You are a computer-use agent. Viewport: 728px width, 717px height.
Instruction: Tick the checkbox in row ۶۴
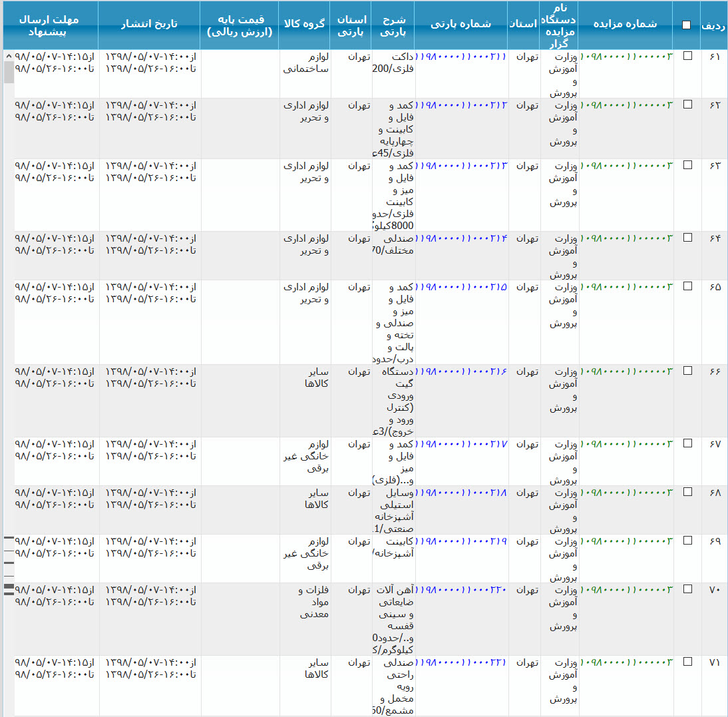coord(687,238)
